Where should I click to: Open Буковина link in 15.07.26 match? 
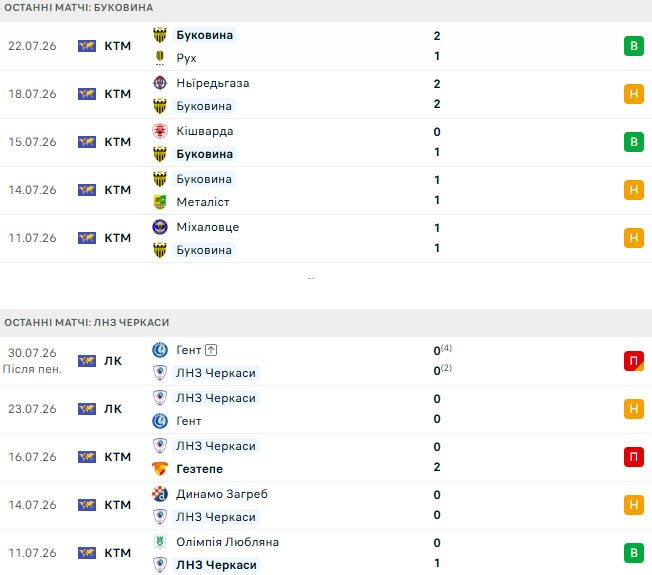pyautogui.click(x=205, y=154)
